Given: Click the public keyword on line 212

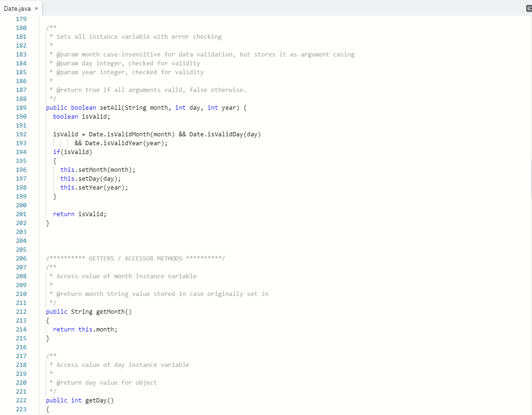Looking at the screenshot, I should [x=55, y=311].
